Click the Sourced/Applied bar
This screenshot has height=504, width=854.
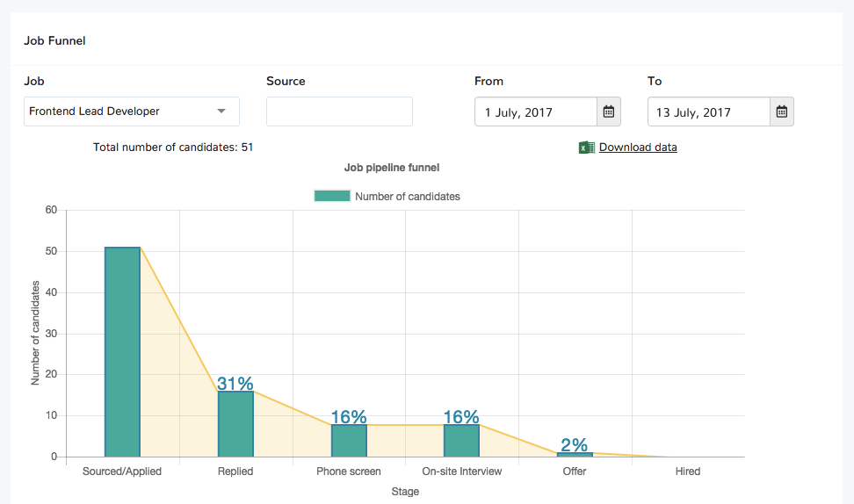(x=122, y=351)
